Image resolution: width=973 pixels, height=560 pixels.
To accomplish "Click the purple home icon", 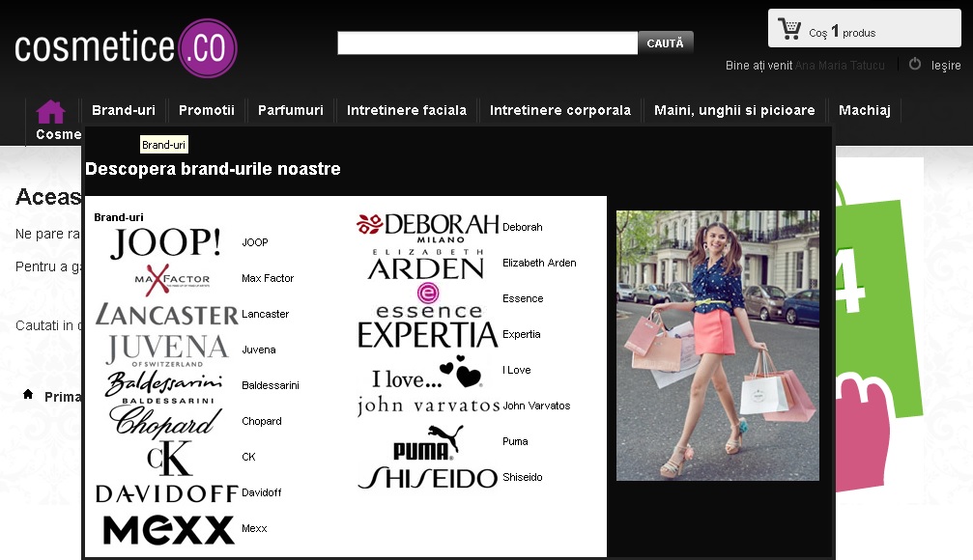I will [50, 112].
